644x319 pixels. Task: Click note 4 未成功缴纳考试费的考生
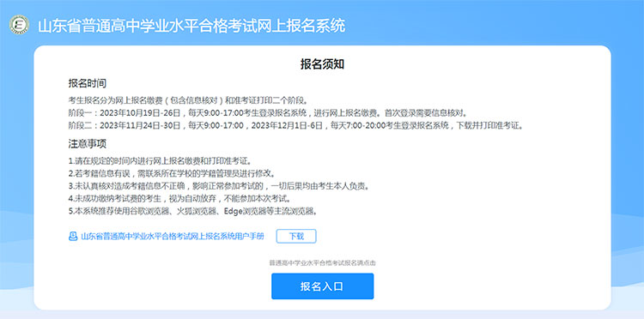click(180, 199)
